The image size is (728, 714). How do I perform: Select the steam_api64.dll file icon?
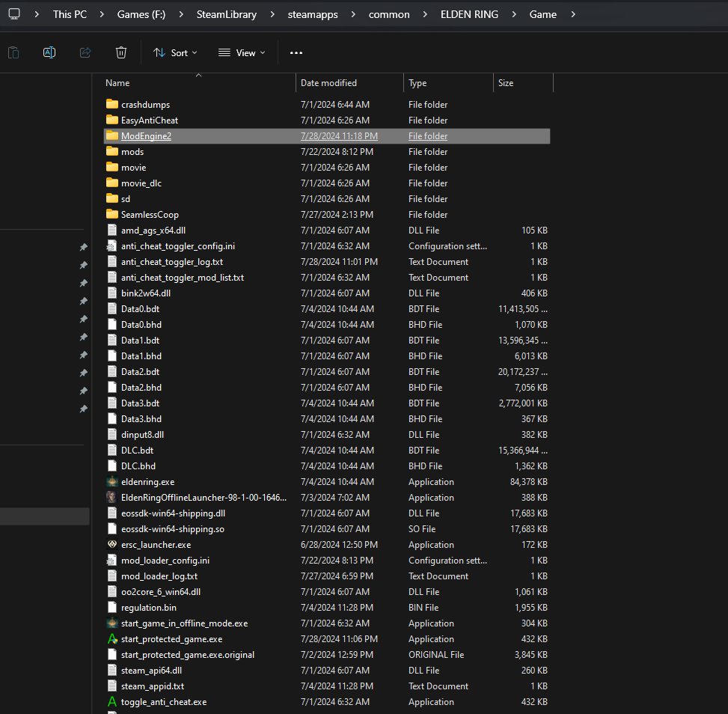pyautogui.click(x=112, y=671)
